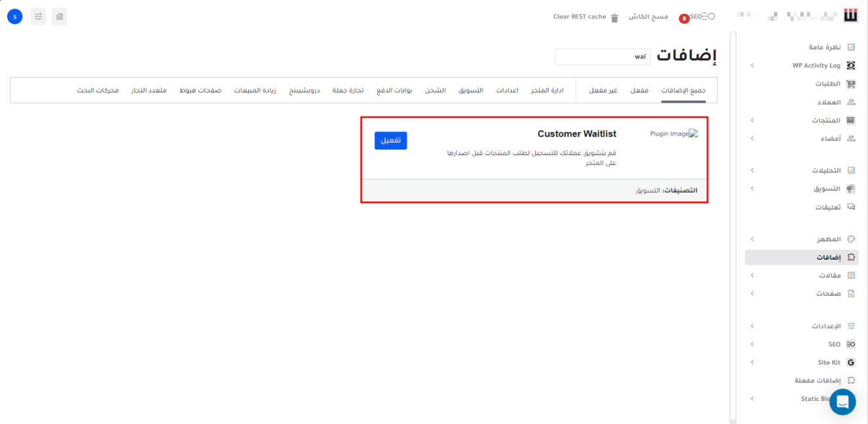
Task: Click the shopping cart icon for الطلبات
Action: 851,84
